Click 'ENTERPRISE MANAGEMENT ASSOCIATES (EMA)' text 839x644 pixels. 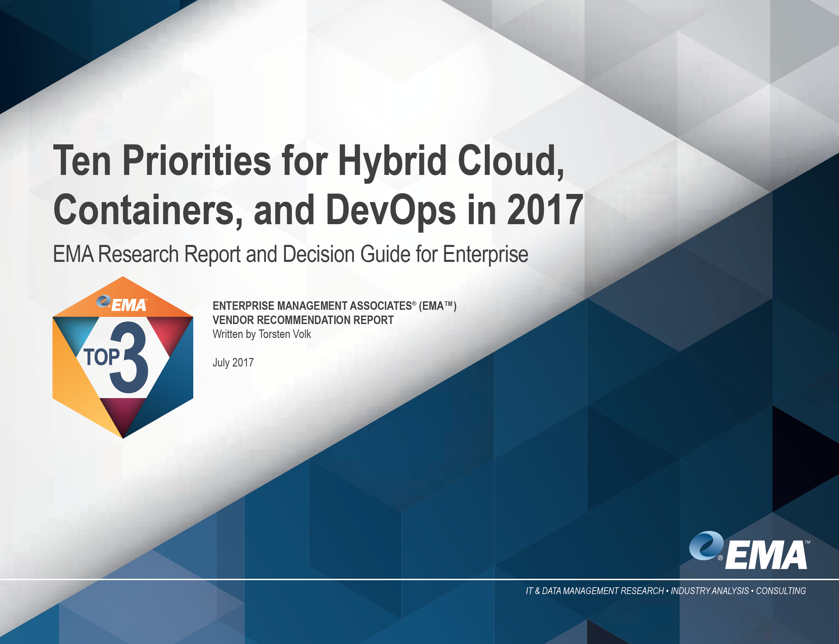(x=335, y=306)
